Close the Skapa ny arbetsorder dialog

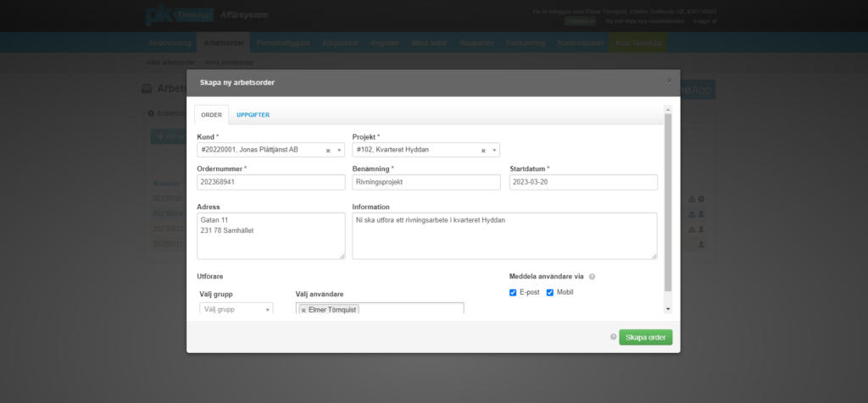[669, 80]
